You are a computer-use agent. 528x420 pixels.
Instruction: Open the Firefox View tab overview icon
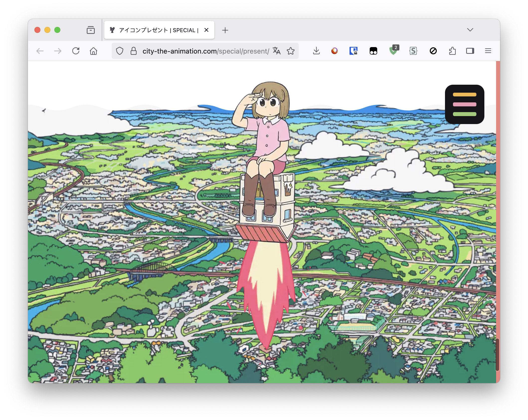(91, 30)
